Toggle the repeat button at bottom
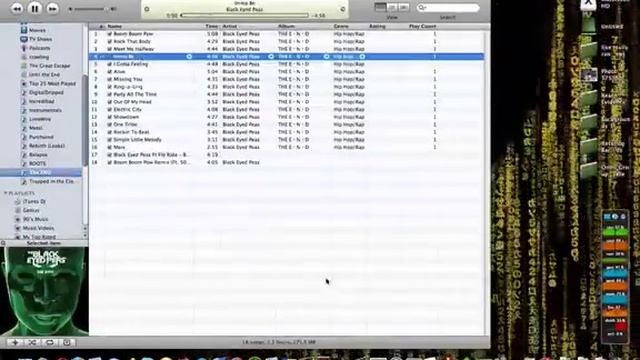The image size is (640, 360). 49,342
